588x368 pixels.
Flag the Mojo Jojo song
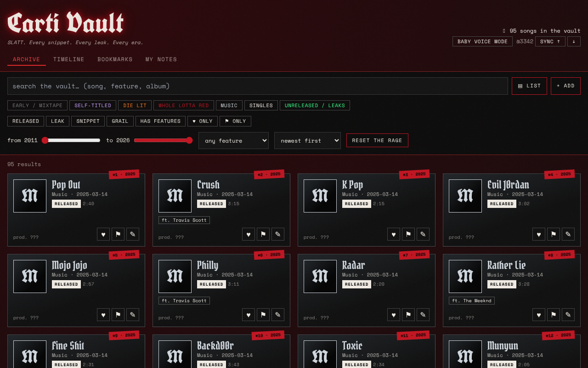[x=118, y=315]
